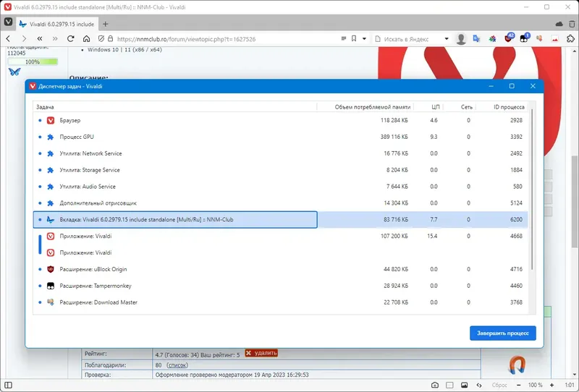
Task: Open uBlock Origin toolbar extension
Action: point(509,38)
